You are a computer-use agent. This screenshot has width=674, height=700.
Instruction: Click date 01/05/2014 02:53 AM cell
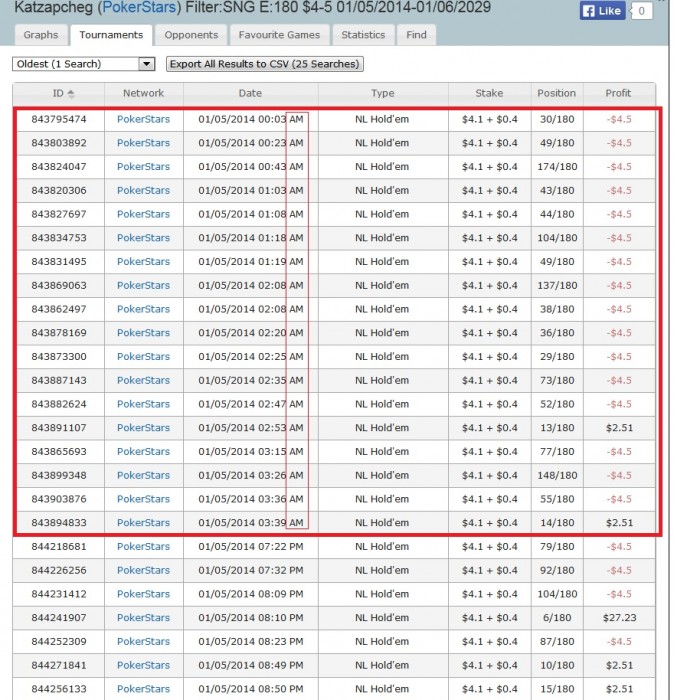(x=251, y=428)
